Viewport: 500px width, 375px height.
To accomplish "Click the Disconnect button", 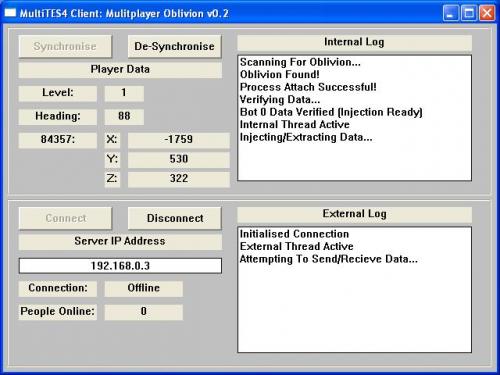I will click(175, 218).
